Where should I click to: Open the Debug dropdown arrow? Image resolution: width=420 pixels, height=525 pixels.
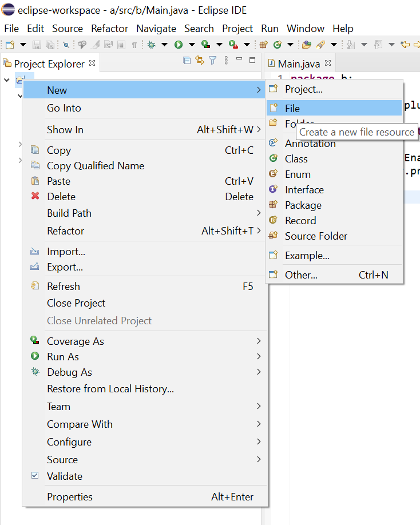click(164, 45)
